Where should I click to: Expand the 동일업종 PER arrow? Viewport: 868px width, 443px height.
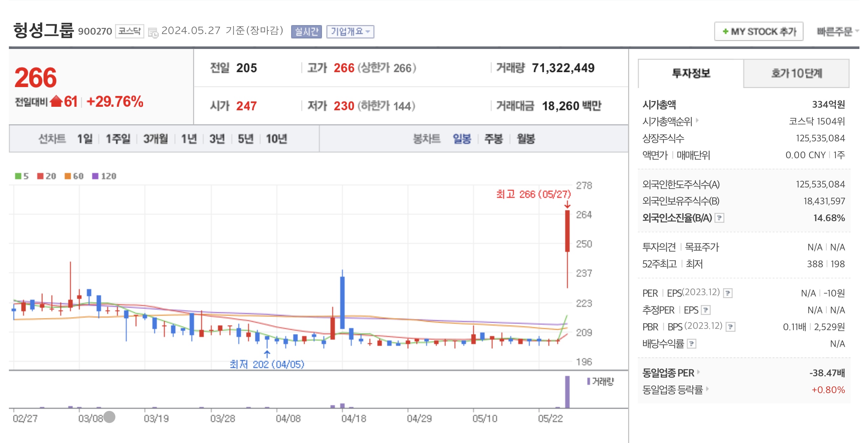699,372
